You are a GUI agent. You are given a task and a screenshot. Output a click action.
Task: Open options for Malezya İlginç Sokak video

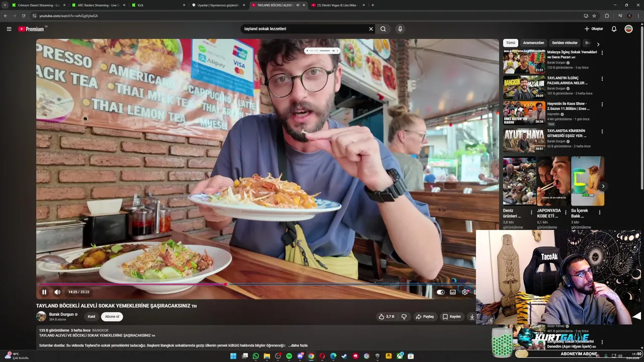tap(602, 53)
